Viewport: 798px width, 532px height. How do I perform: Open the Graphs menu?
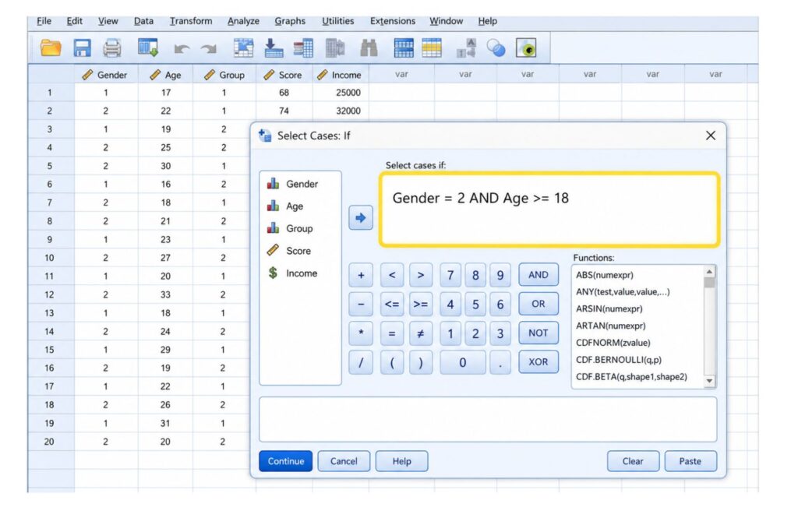[290, 21]
